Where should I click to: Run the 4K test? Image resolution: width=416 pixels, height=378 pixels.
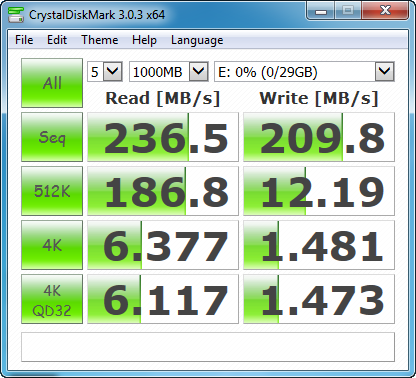click(x=52, y=245)
